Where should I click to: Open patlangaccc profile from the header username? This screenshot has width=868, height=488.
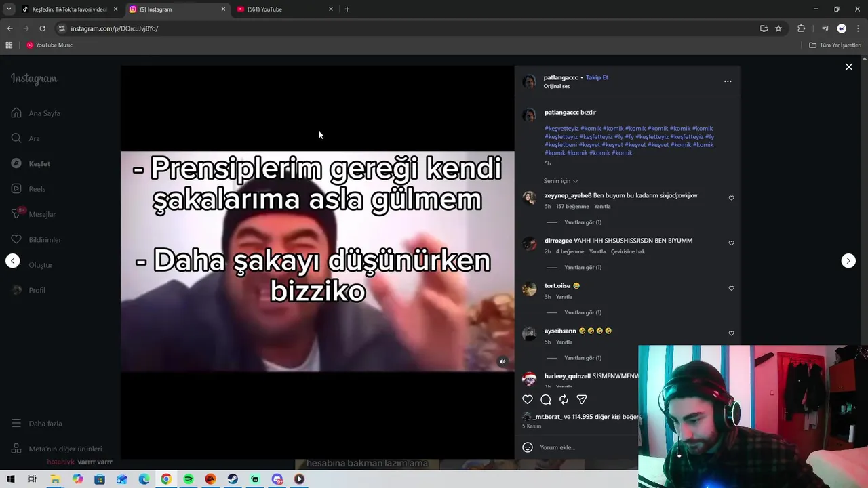[561, 77]
